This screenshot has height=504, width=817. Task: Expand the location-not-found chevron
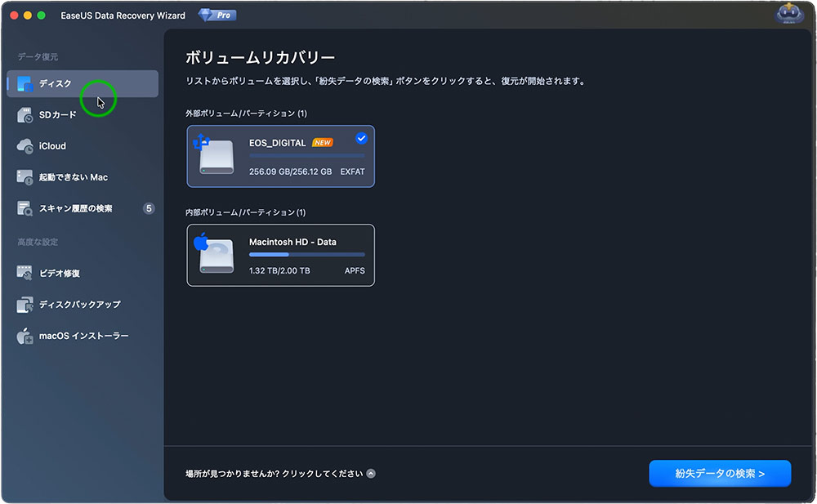[x=371, y=474]
